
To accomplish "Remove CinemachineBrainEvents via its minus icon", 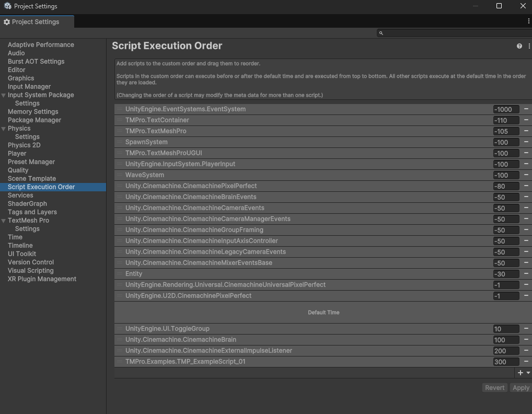I will (526, 197).
